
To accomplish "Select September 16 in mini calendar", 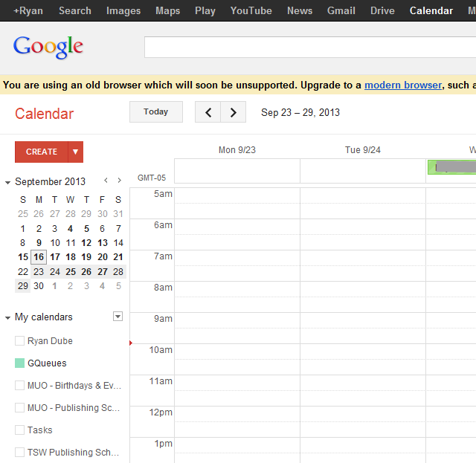I will (39, 257).
